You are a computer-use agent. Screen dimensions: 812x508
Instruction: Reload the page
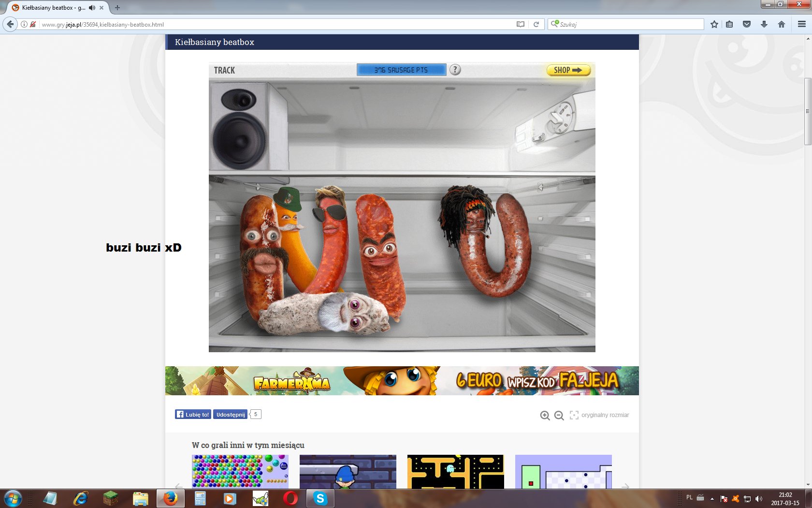coord(536,24)
